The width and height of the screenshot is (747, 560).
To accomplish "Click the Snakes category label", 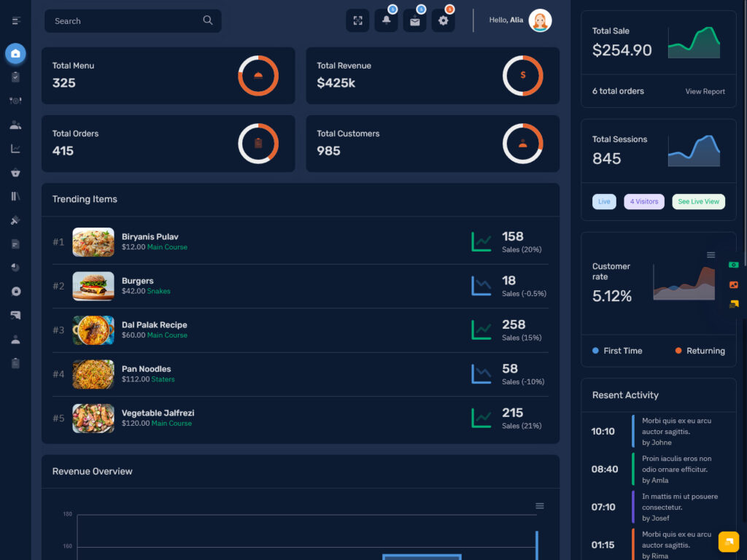I will pos(158,291).
